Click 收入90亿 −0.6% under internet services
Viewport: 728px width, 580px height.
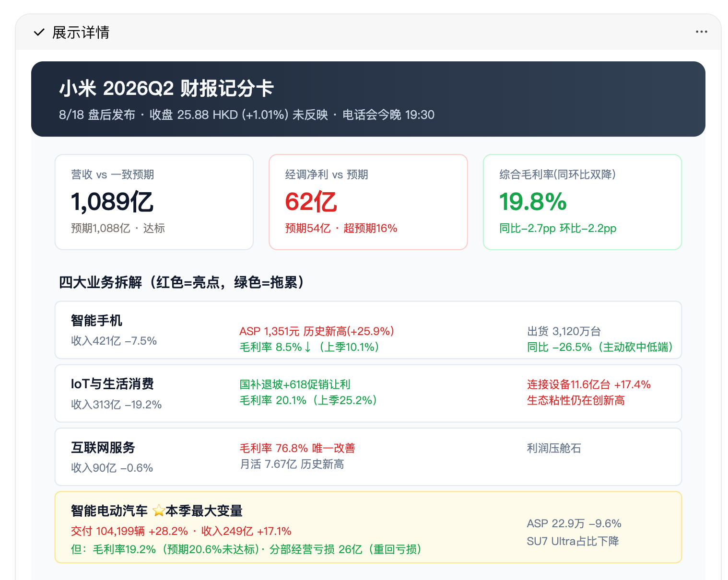112,468
